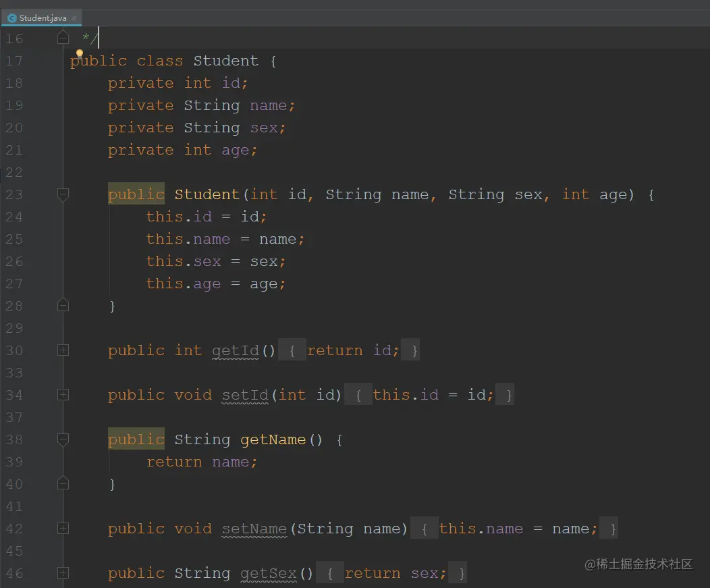710x588 pixels.
Task: Click line number 38 in the gutter
Action: tap(14, 439)
